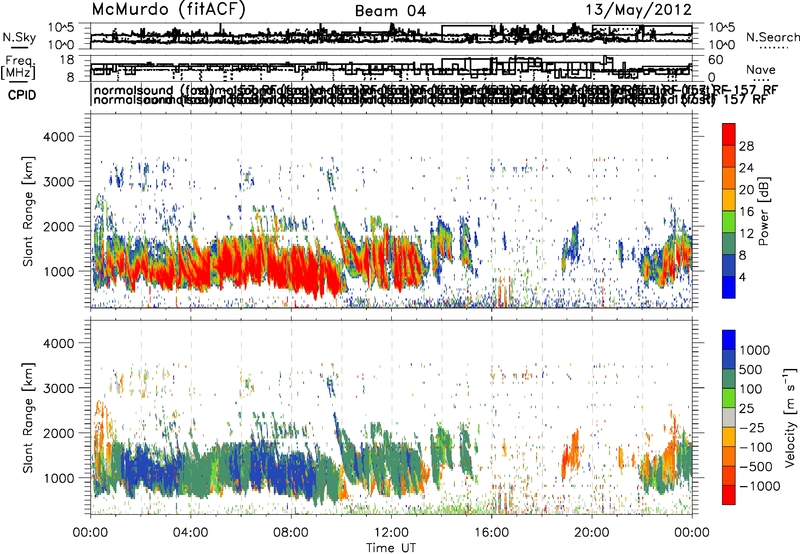This screenshot has width=800, height=554.
Task: Pick the teal segment between 8 and 12 dB
Action: coord(729,244)
